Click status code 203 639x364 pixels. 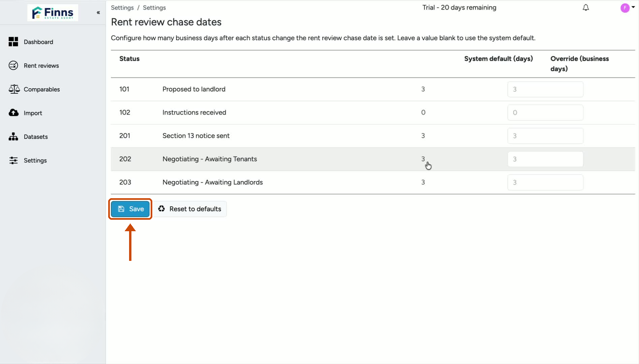pos(125,182)
